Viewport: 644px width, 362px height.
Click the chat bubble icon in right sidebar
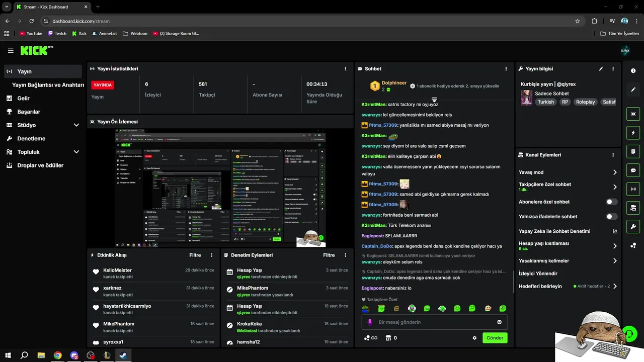(x=633, y=170)
